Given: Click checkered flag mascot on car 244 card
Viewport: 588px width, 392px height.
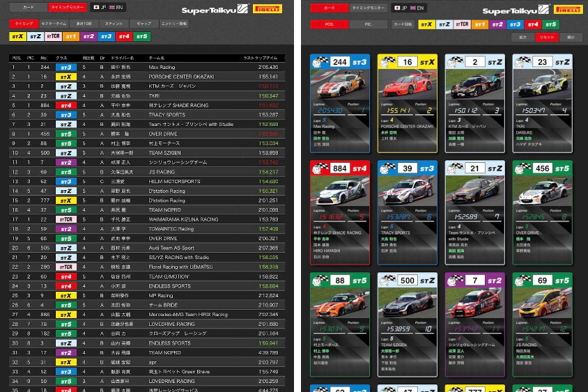Looking at the screenshot, I should pyautogui.click(x=321, y=62).
